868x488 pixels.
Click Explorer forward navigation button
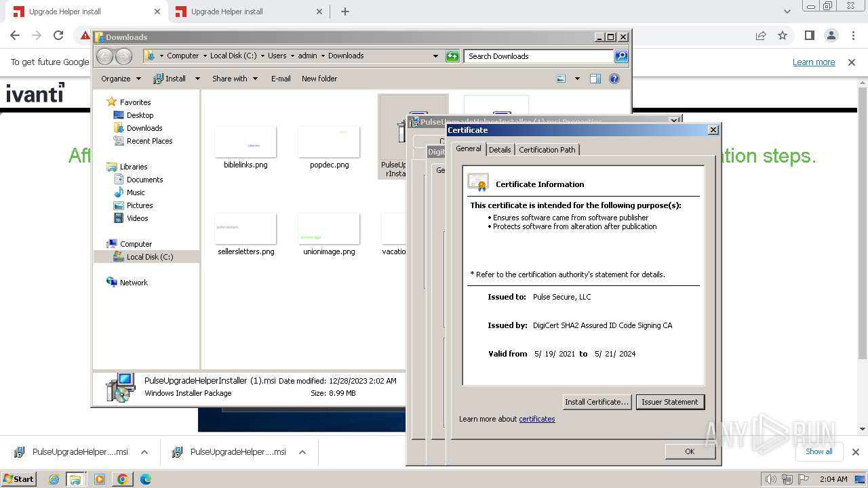click(123, 56)
